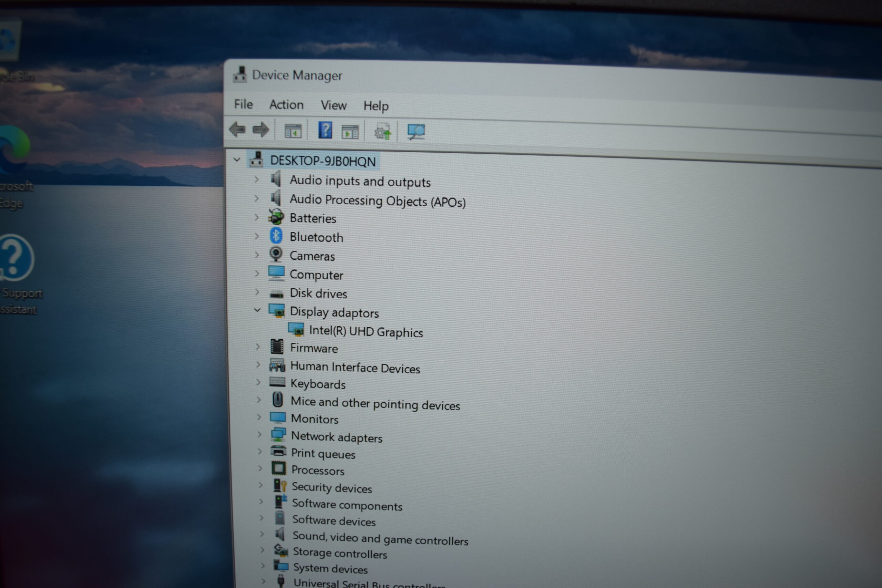This screenshot has height=588, width=882.
Task: Select the Cameras label
Action: (312, 256)
